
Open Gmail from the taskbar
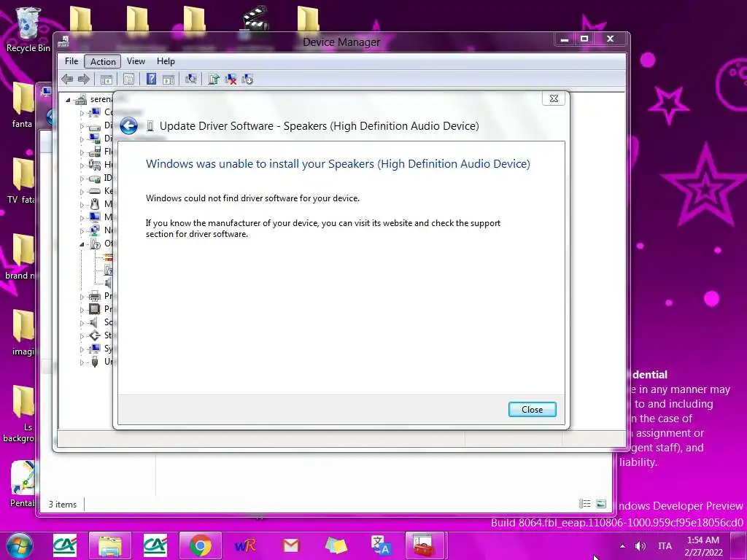[290, 546]
